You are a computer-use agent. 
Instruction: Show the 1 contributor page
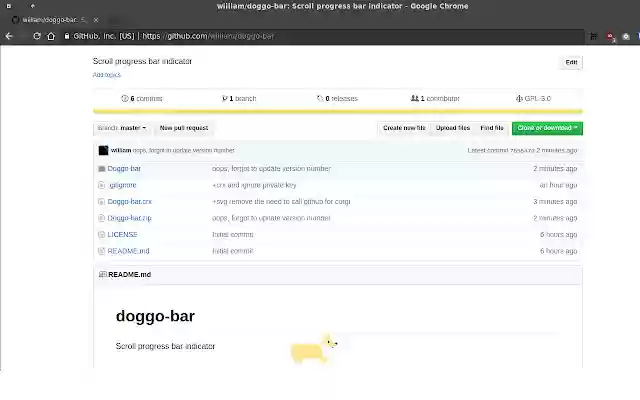click(435, 99)
